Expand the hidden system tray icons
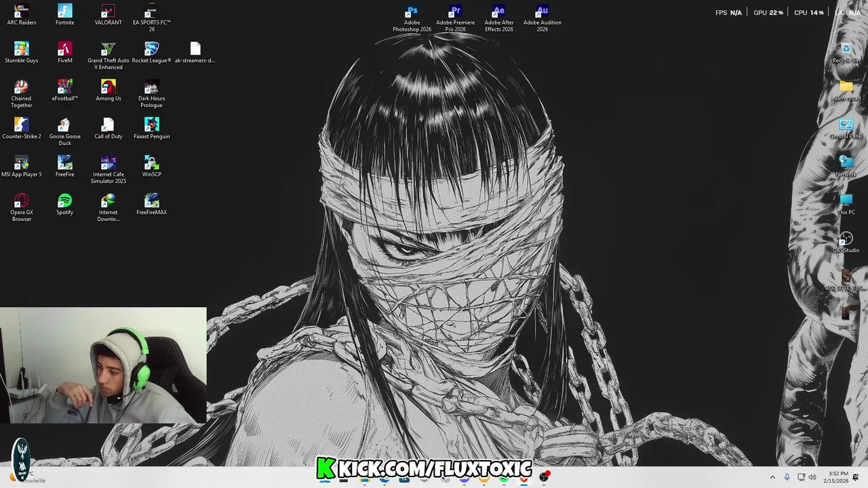The image size is (868, 488). tap(772, 477)
